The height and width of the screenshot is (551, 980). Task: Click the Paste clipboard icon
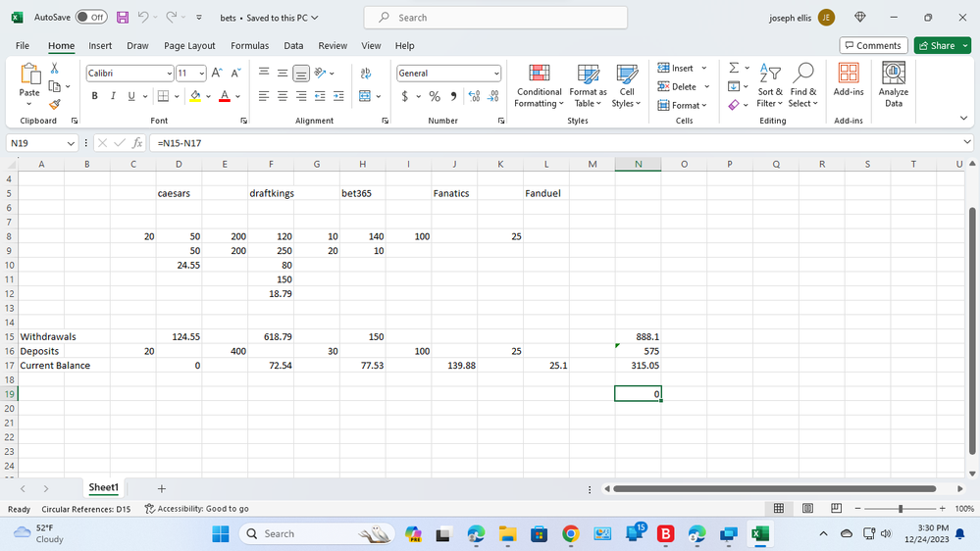[29, 74]
